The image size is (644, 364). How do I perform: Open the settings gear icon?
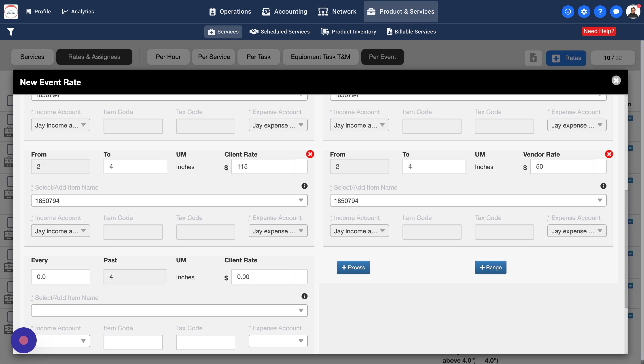[x=584, y=11]
